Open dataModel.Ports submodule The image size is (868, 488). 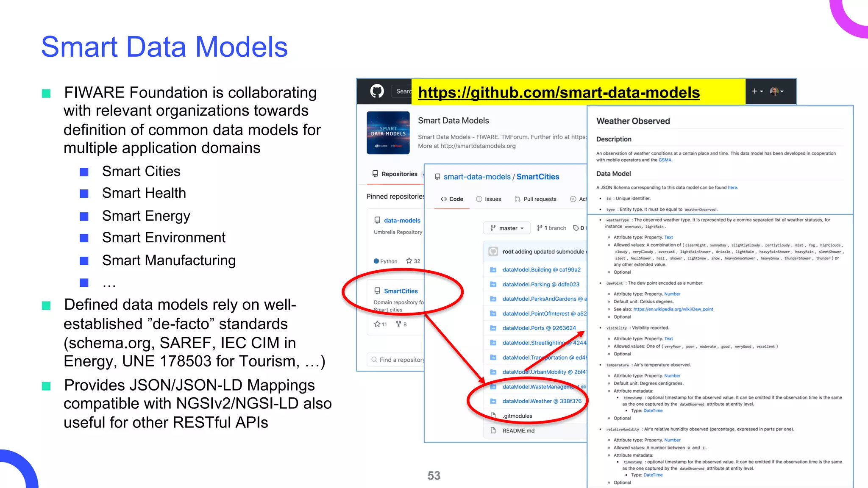539,328
